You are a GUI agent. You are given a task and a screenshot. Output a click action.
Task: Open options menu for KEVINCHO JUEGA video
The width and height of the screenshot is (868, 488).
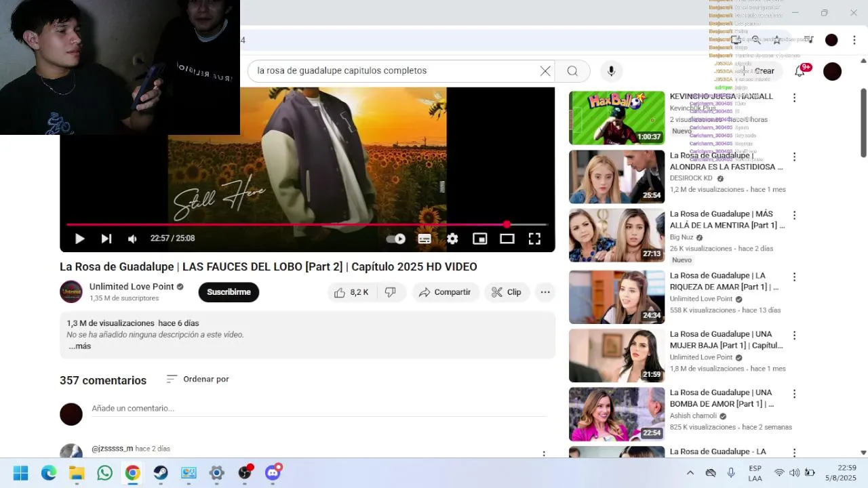[794, 98]
